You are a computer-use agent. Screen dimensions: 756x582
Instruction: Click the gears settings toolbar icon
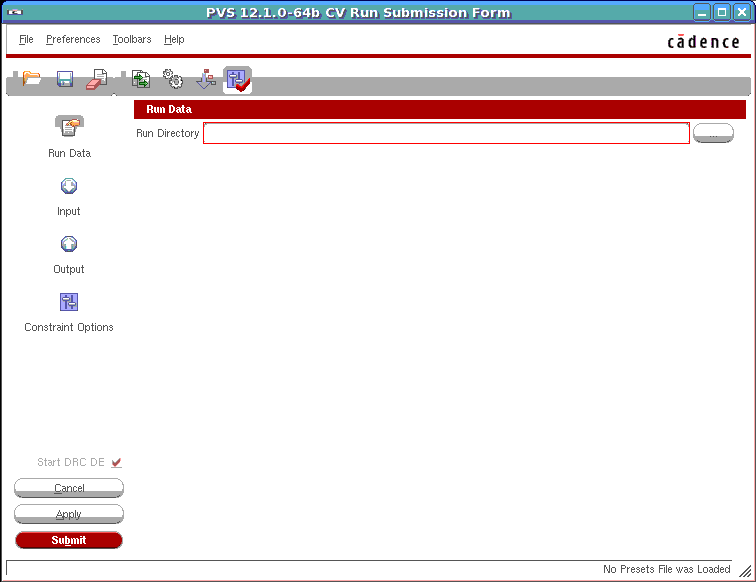point(173,79)
